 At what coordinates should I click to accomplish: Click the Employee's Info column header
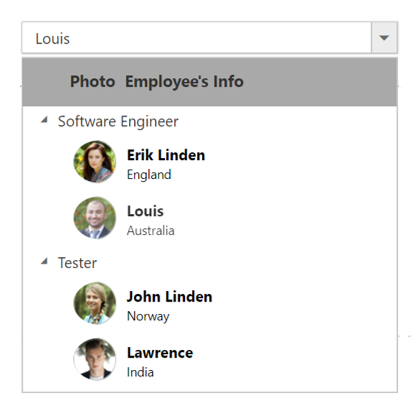pyautogui.click(x=184, y=82)
